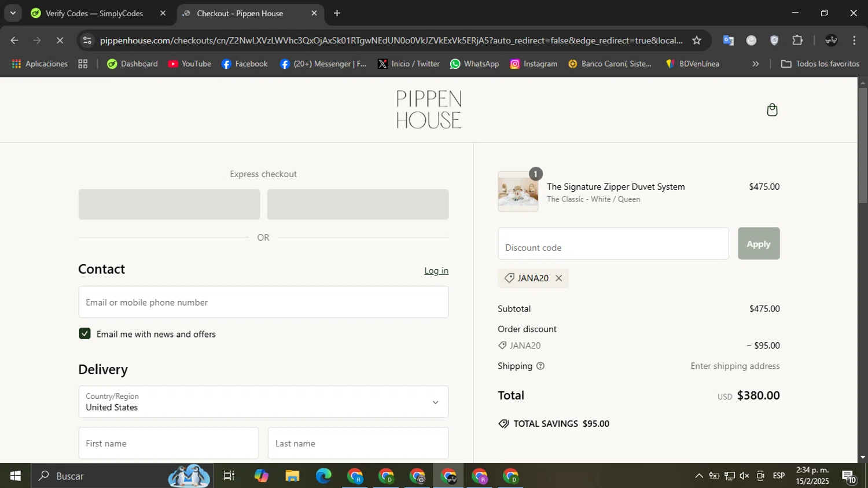
Task: Show hidden system tray icons
Action: 699,476
